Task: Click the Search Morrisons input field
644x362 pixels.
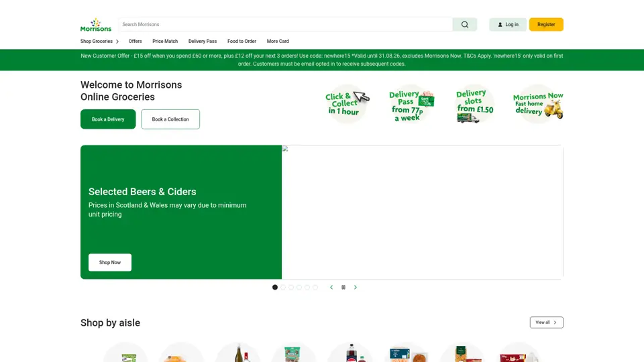Action: click(x=286, y=25)
